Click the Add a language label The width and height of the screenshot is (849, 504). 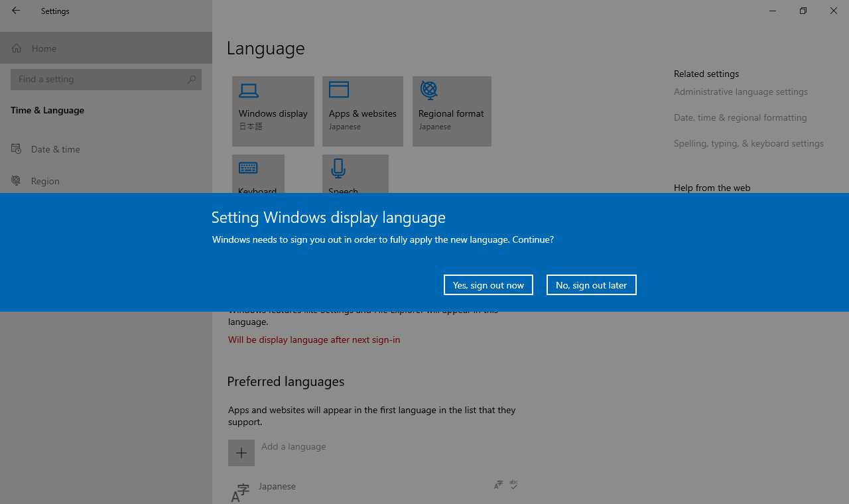click(x=294, y=447)
